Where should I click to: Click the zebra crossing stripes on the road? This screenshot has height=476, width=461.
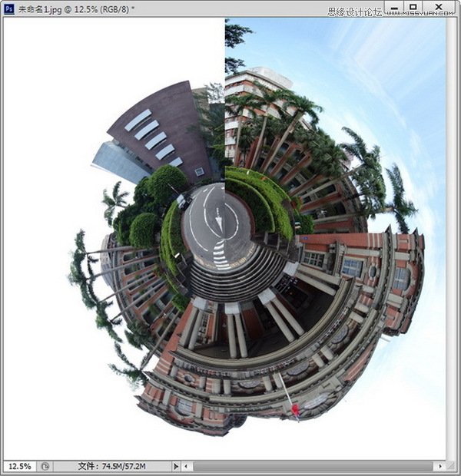221,257
